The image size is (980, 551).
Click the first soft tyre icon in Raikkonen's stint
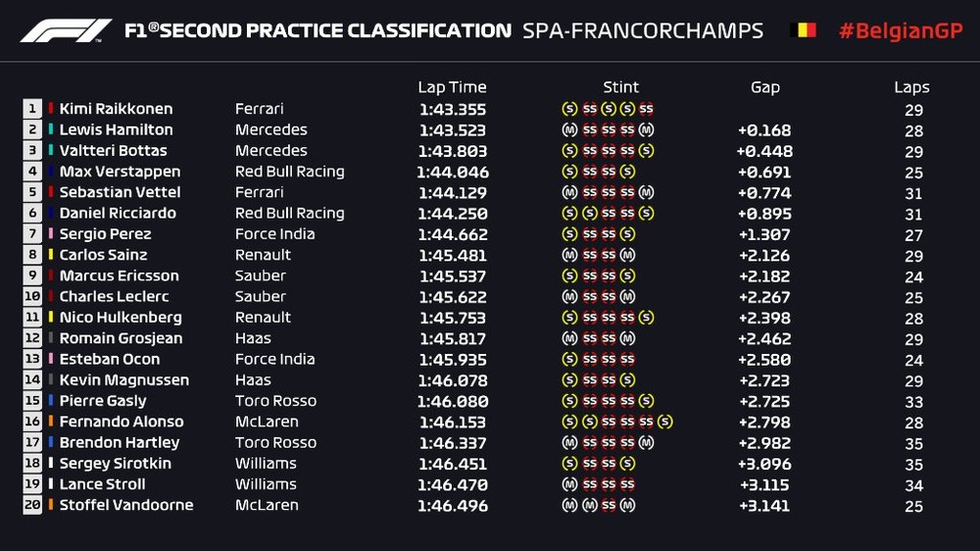coord(569,109)
